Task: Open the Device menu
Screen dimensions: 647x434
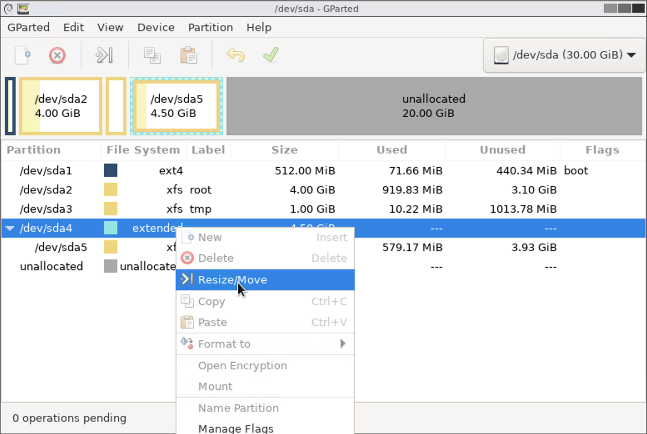Action: tap(156, 27)
